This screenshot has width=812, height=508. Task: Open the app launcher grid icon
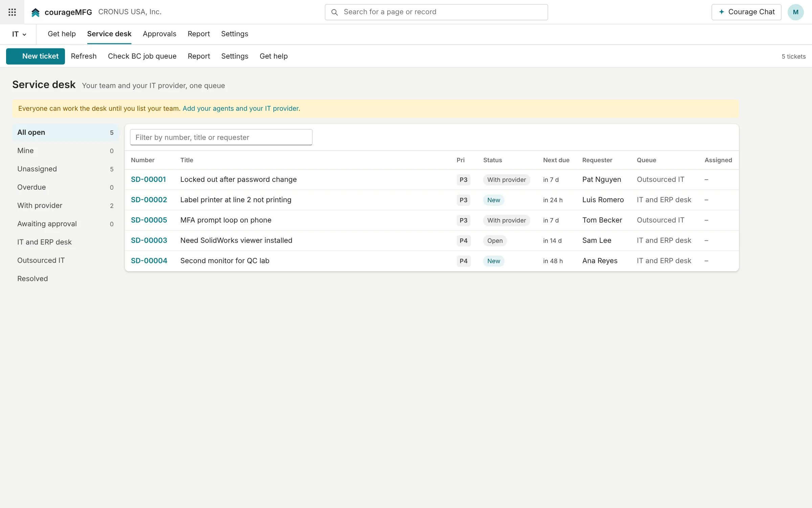[12, 12]
